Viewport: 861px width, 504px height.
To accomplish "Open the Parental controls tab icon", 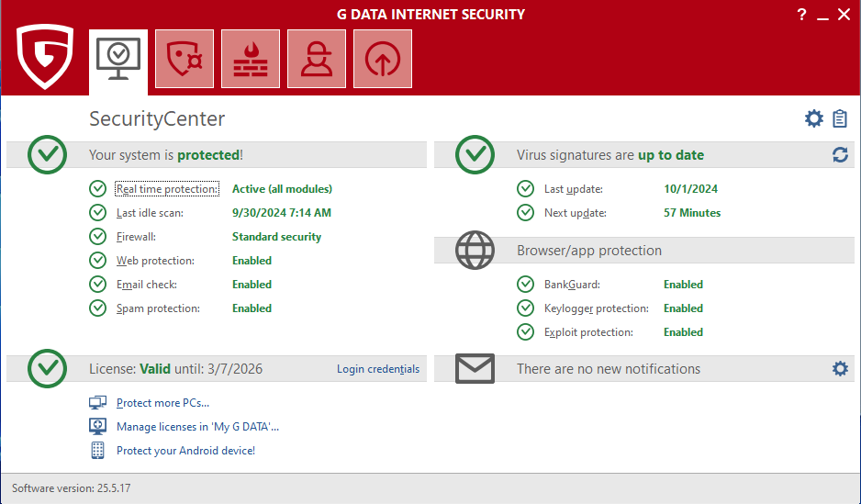I will point(317,59).
